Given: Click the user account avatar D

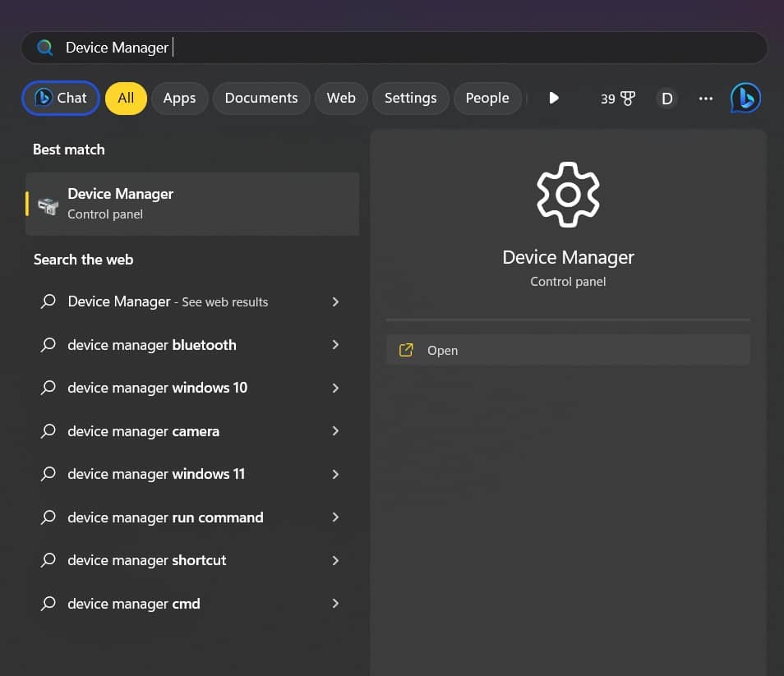Looking at the screenshot, I should point(666,99).
